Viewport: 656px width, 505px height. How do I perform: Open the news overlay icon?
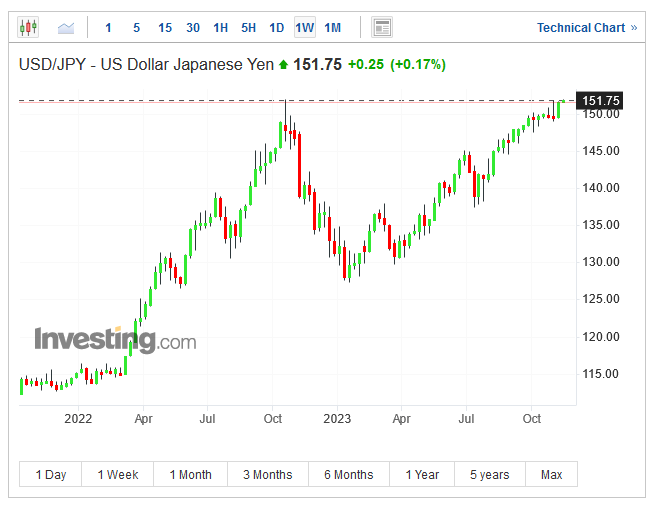tap(381, 27)
